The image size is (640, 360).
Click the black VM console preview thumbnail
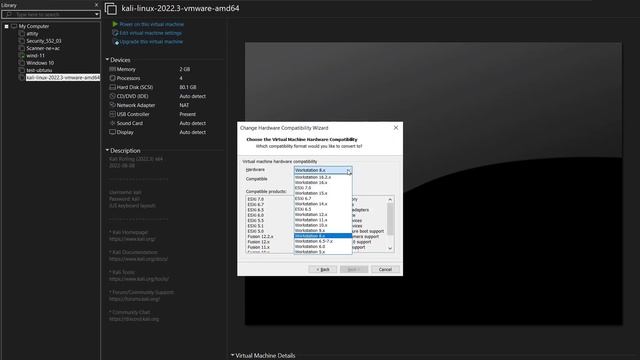pyautogui.click(x=433, y=184)
